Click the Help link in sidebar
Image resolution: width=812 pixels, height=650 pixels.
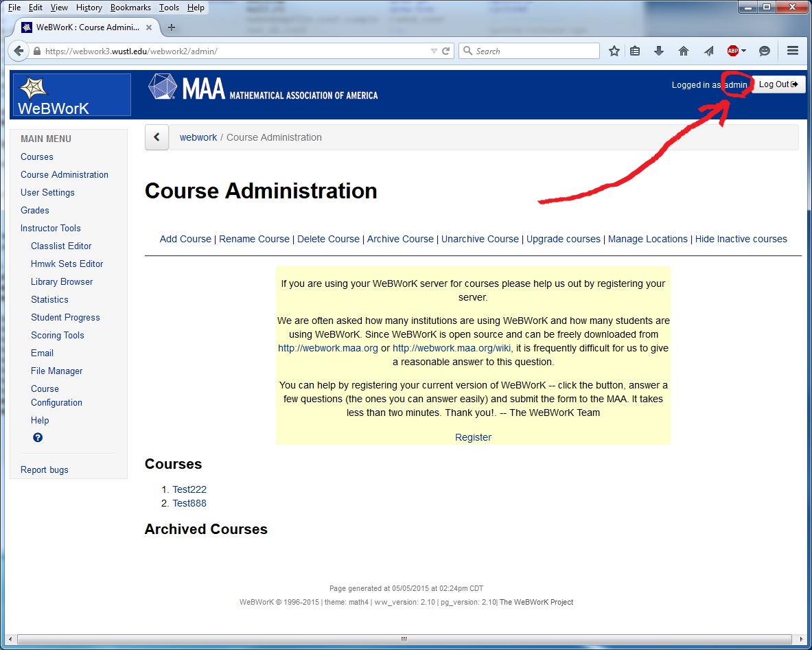click(40, 420)
